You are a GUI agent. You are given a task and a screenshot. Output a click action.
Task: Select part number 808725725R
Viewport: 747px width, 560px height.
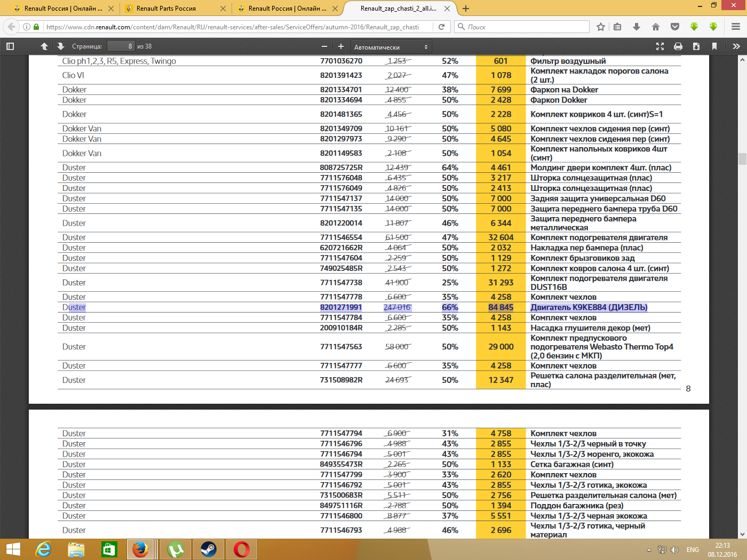pos(341,167)
